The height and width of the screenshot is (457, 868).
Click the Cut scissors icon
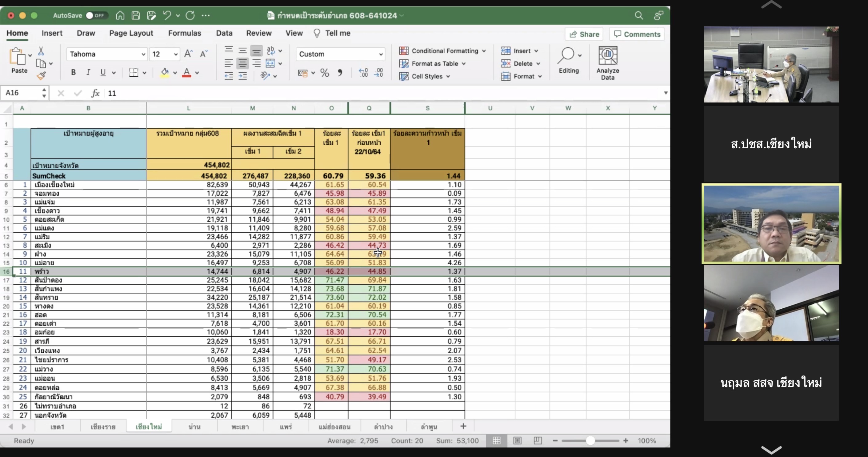point(41,51)
